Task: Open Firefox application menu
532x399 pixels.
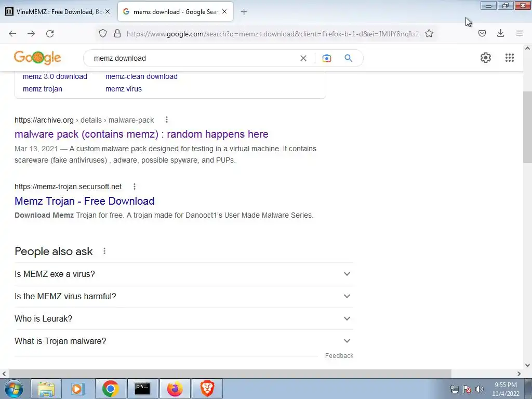Action: click(x=520, y=33)
